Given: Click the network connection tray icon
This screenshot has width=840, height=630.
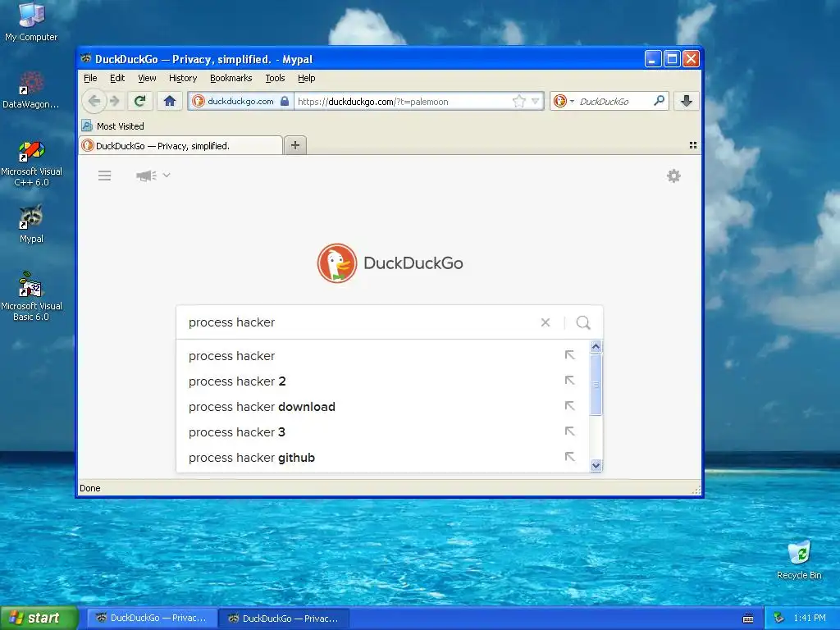Looking at the screenshot, I should coord(779,618).
